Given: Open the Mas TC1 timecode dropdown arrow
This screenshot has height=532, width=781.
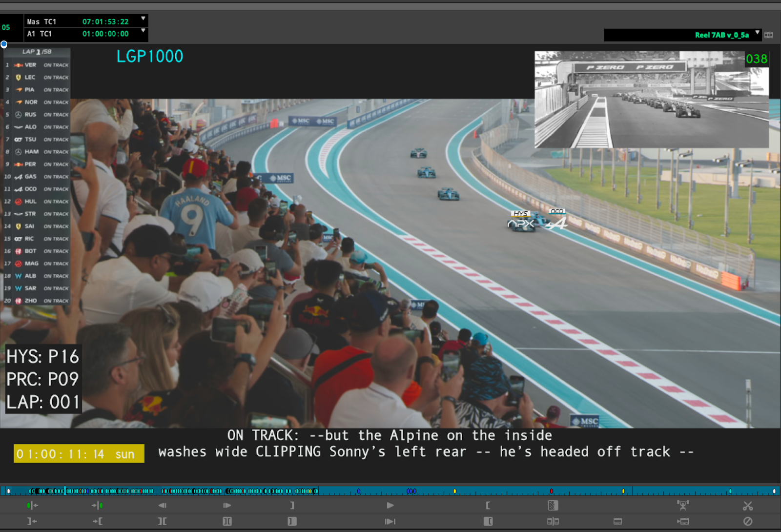Looking at the screenshot, I should pos(143,19).
